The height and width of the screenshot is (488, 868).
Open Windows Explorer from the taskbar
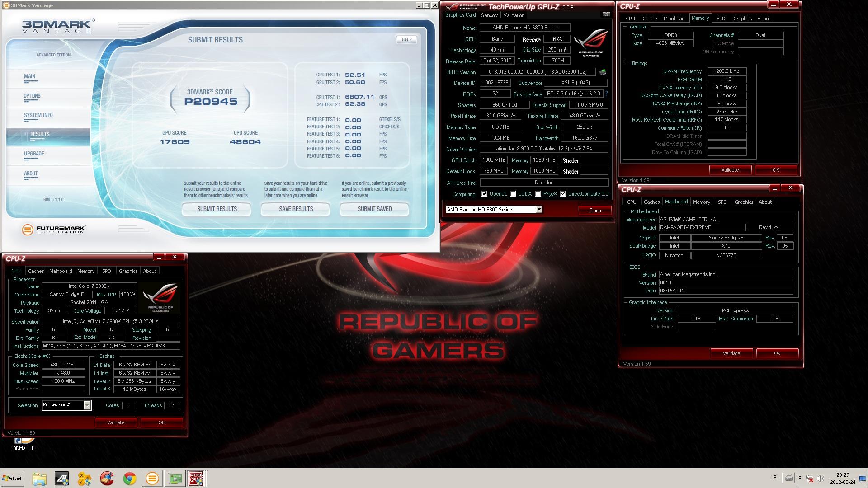coord(39,479)
